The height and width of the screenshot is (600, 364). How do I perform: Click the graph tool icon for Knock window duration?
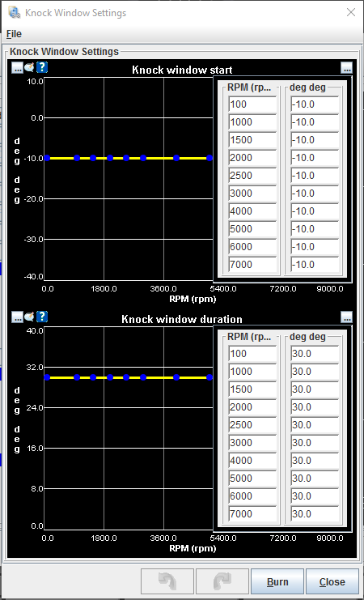pyautogui.click(x=29, y=317)
